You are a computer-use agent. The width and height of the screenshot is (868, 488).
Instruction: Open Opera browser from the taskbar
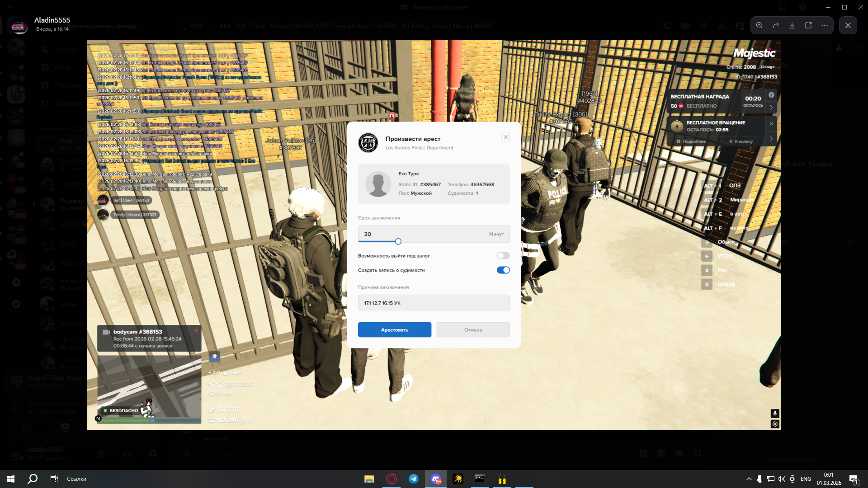pyautogui.click(x=392, y=479)
